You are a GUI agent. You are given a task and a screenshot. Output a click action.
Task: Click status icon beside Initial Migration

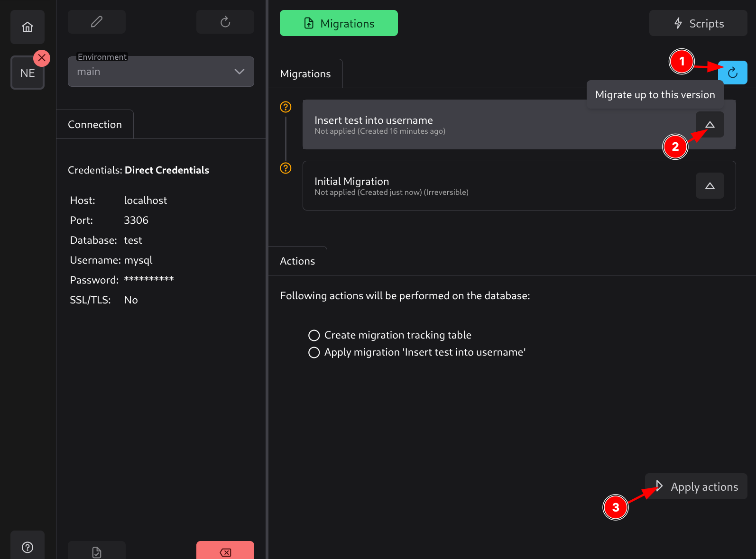[286, 168]
